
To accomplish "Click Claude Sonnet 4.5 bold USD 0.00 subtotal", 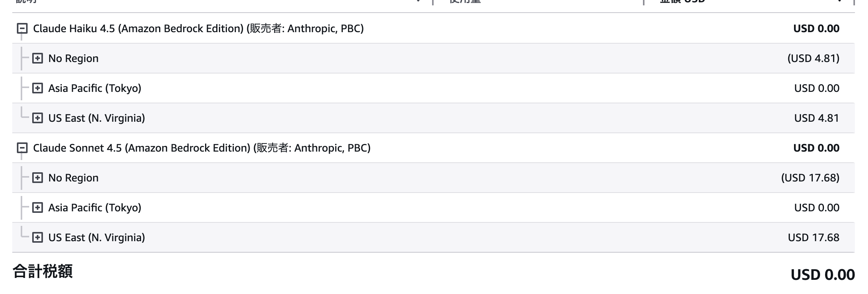I will pyautogui.click(x=816, y=148).
